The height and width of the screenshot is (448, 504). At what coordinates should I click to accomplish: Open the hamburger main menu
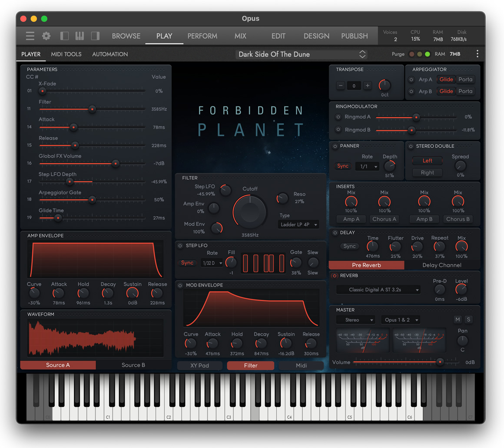pyautogui.click(x=30, y=36)
